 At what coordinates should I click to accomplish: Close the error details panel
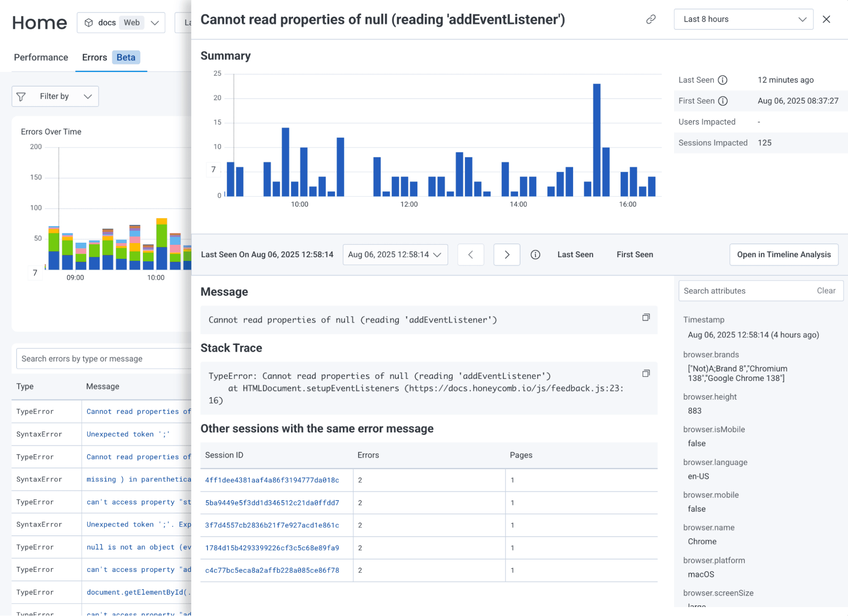click(x=826, y=20)
